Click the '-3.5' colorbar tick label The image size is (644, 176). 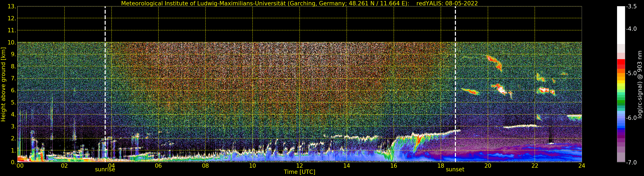[632, 6]
